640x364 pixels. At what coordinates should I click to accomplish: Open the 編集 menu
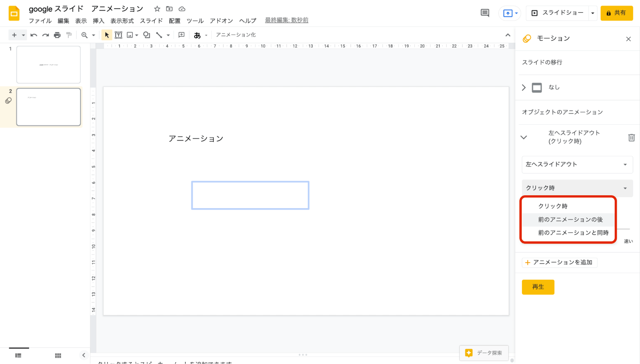63,21
